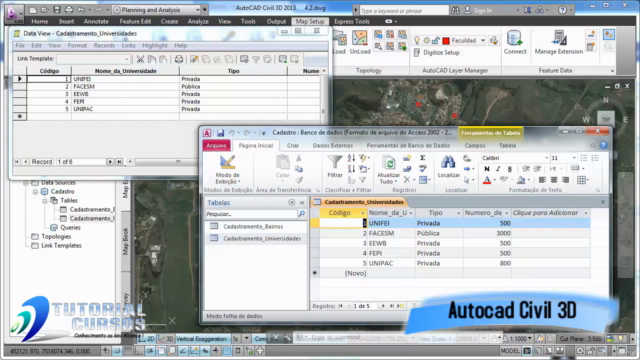Image resolution: width=640 pixels, height=360 pixels.
Task: Open Link Template dropdown in Data View
Action: tap(126, 60)
